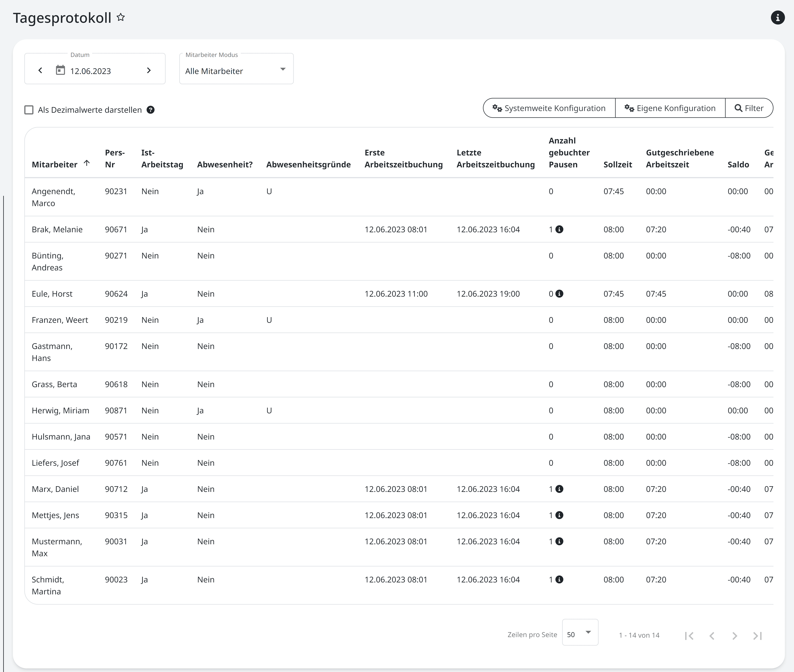The image size is (794, 672).
Task: Open the calendar date picker icon
Action: pyautogui.click(x=60, y=70)
